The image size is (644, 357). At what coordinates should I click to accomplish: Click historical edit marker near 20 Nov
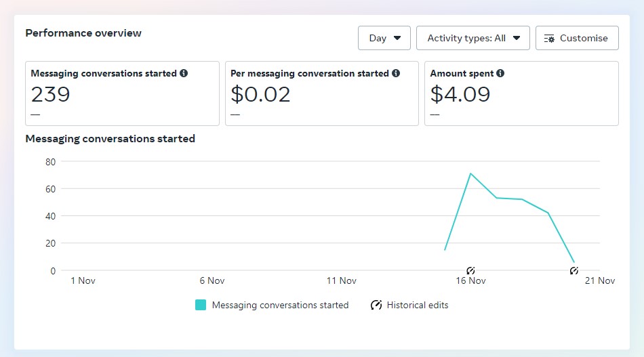pos(573,270)
